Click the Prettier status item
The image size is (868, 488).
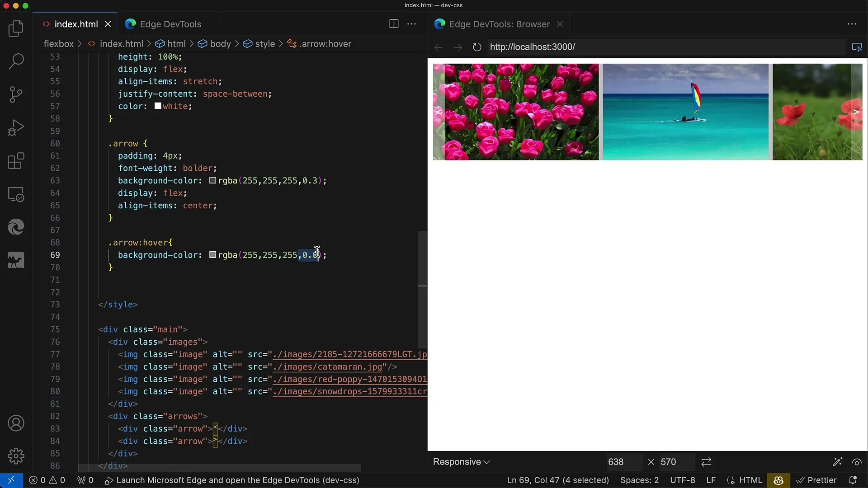click(x=816, y=480)
